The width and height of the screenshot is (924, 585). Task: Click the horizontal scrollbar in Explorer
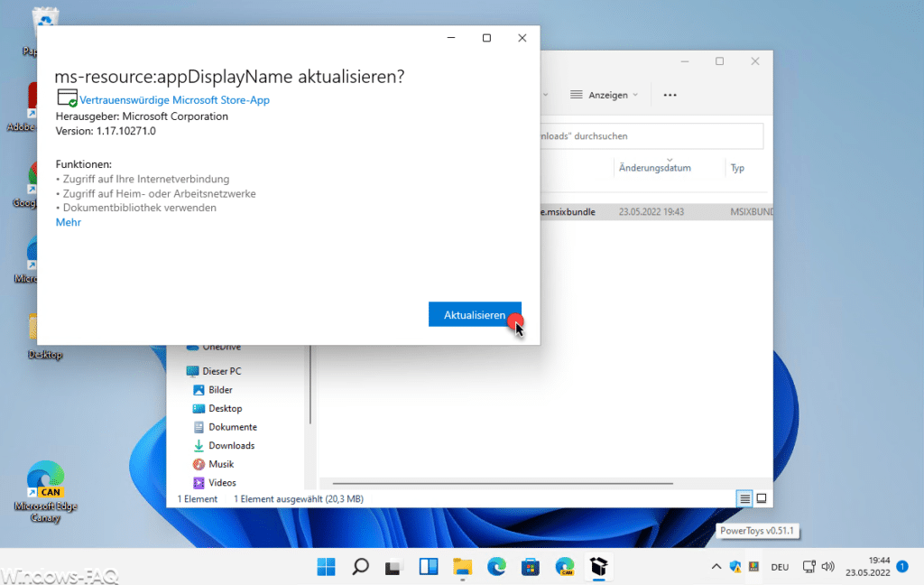(503, 484)
